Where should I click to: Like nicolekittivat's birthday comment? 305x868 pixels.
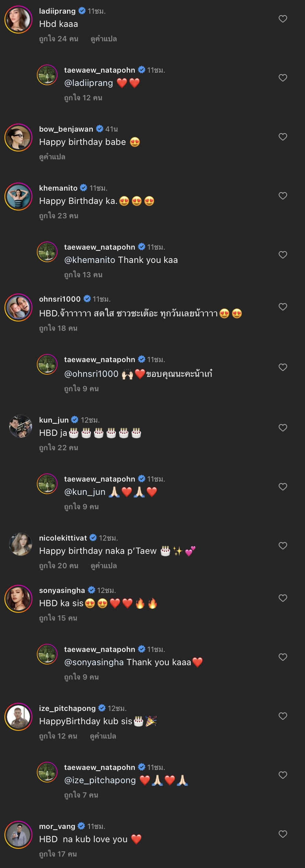coord(283,546)
